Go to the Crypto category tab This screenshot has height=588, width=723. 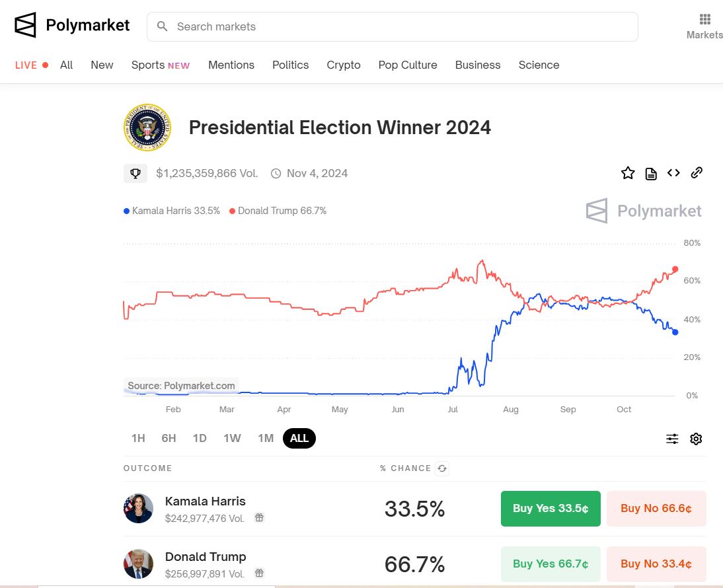pos(344,65)
